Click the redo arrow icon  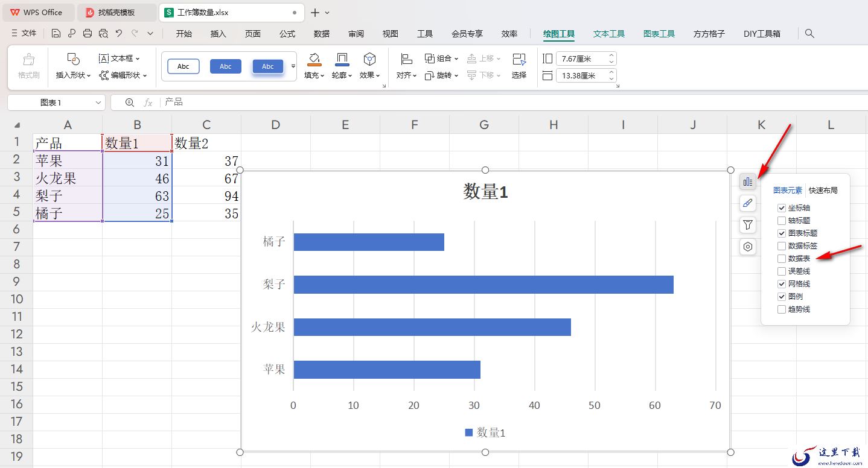(x=135, y=34)
